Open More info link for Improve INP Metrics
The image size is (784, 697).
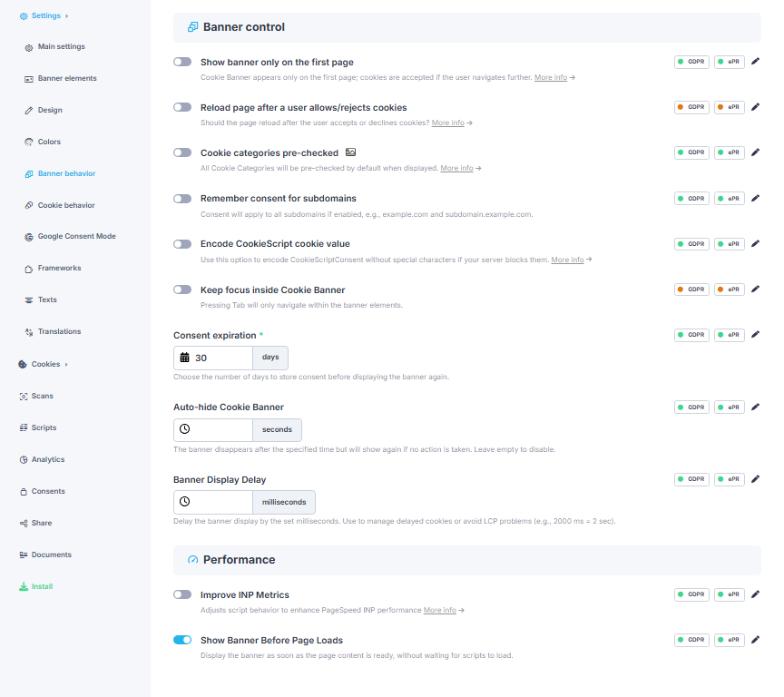pos(439,611)
